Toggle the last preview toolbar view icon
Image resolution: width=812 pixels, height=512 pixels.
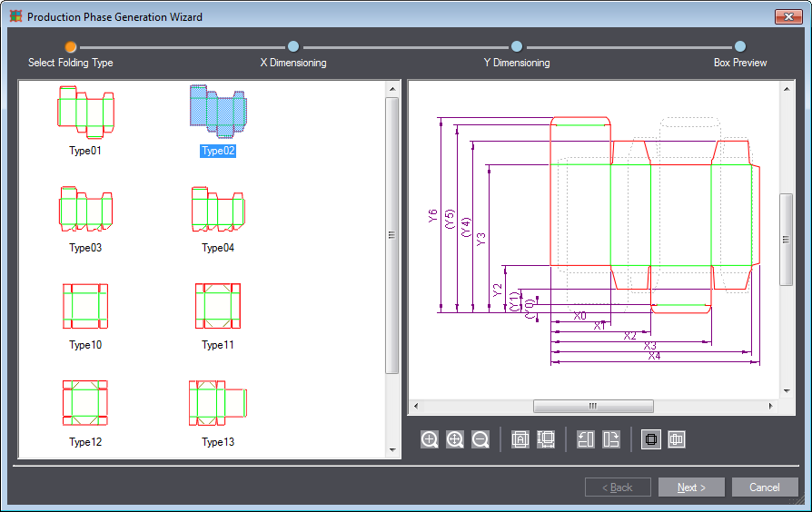[x=677, y=439]
